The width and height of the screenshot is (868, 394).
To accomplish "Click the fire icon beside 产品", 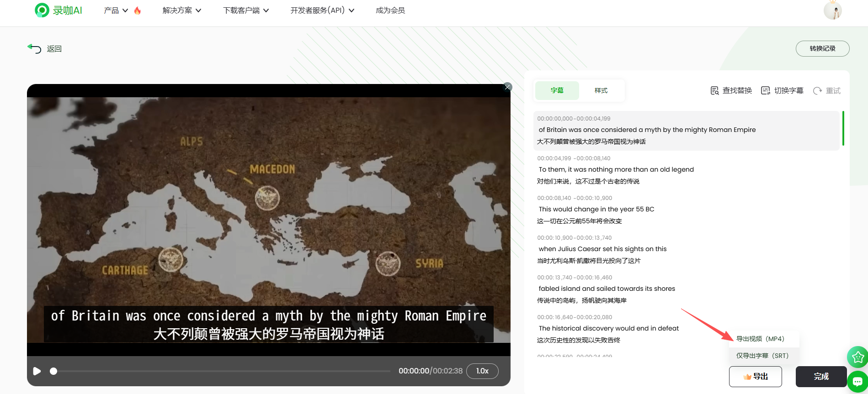I will pyautogui.click(x=138, y=11).
